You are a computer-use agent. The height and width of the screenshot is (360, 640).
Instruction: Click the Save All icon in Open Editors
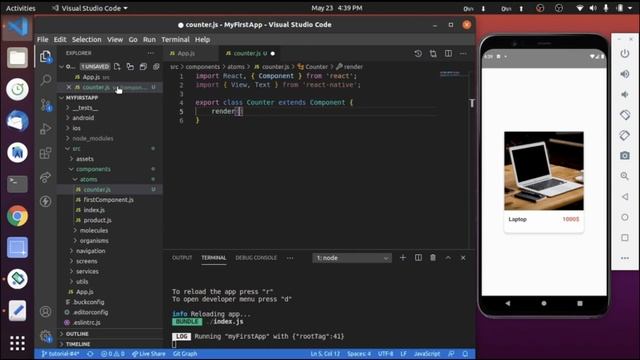[143, 67]
